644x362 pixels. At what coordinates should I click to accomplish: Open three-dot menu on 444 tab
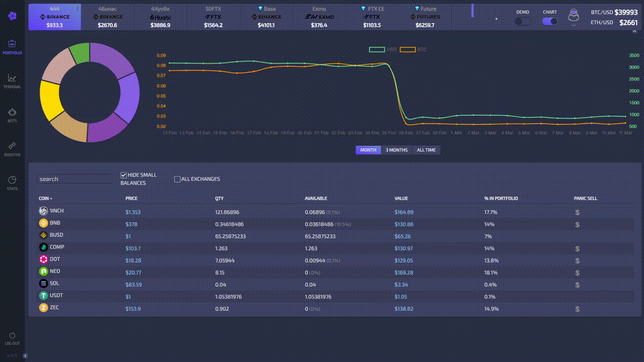(x=77, y=9)
